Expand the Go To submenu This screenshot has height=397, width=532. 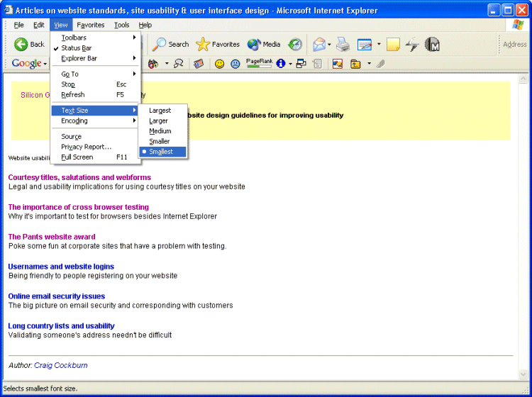coord(95,74)
